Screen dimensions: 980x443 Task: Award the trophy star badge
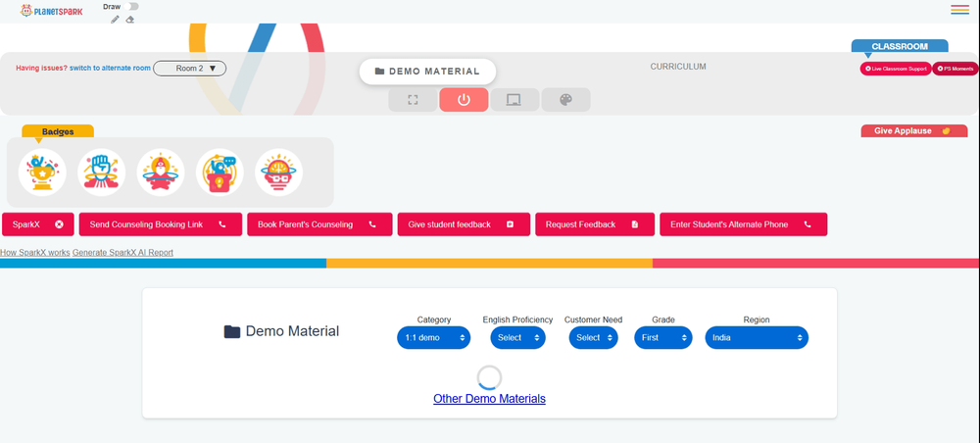pyautogui.click(x=42, y=172)
